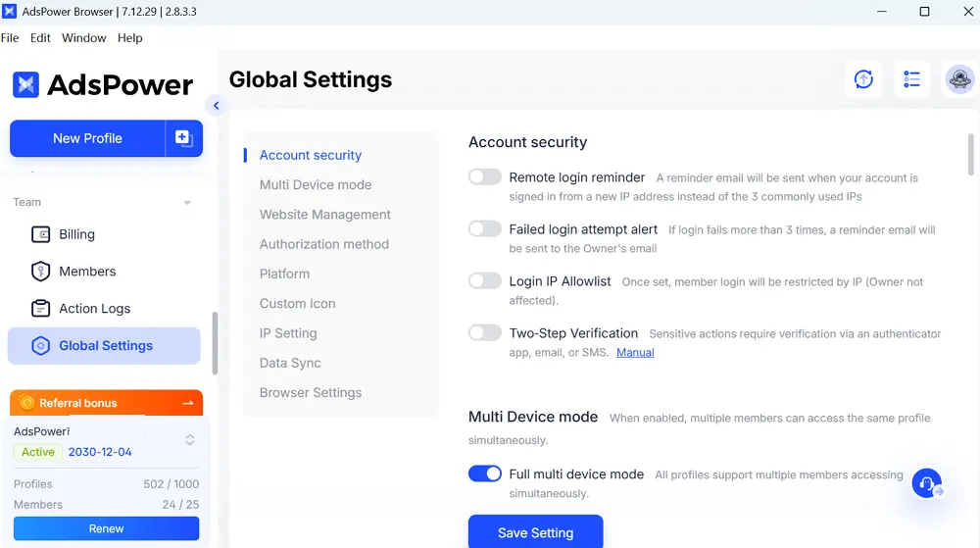Click the New Profile button

click(87, 138)
